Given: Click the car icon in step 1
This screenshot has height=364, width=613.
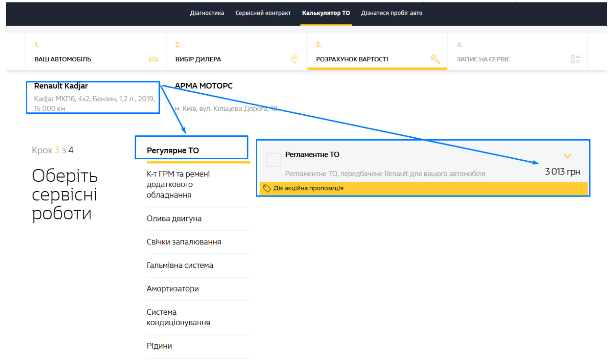Looking at the screenshot, I should 153,59.
